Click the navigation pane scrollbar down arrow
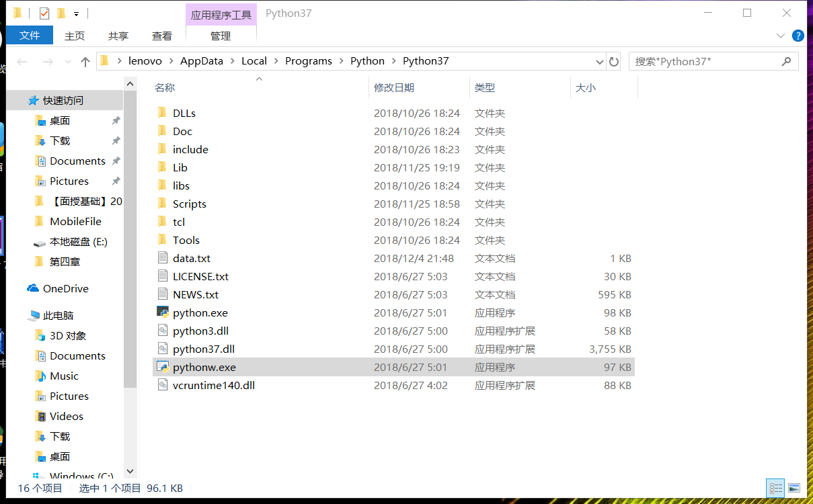Image resolution: width=813 pixels, height=504 pixels. [x=130, y=471]
